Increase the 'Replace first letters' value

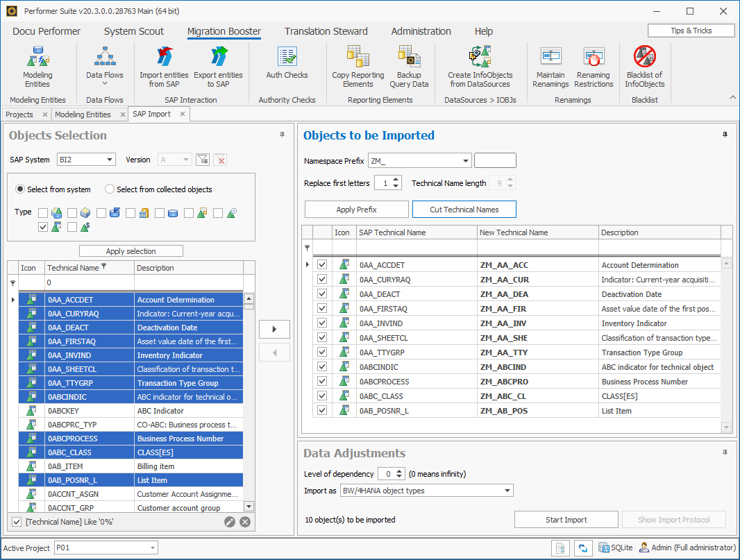point(395,178)
